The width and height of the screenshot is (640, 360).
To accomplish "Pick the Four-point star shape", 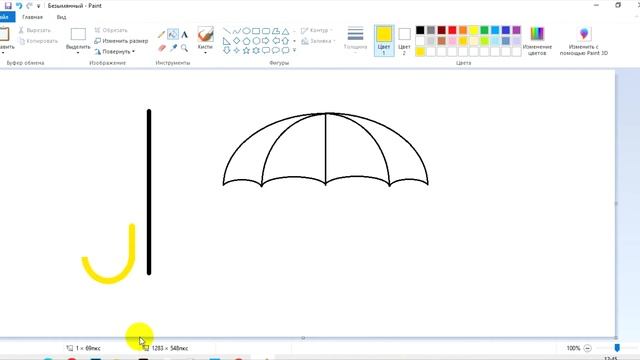I will point(237,50).
